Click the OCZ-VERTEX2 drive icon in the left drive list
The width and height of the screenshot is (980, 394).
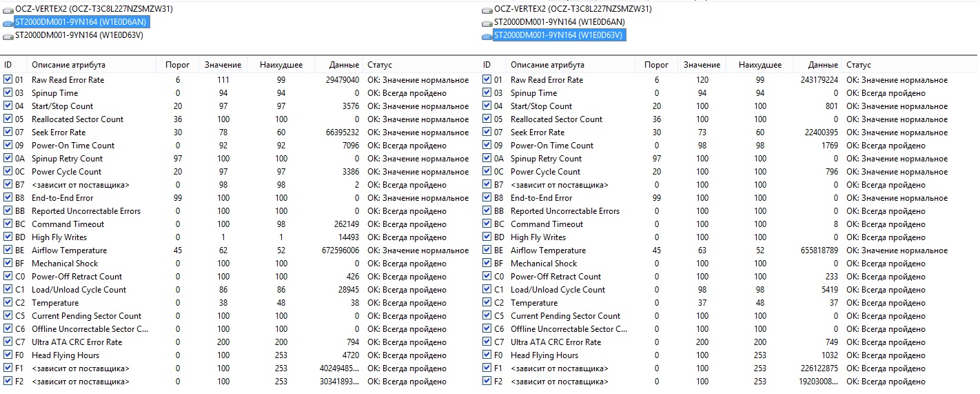coord(8,9)
